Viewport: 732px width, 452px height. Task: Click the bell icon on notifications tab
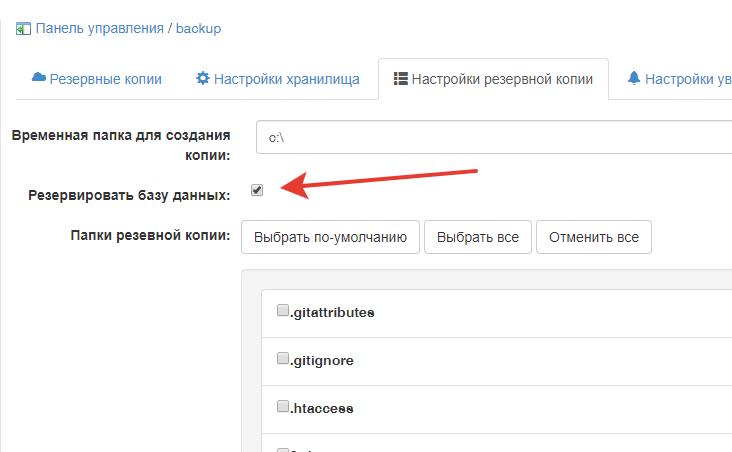click(634, 78)
